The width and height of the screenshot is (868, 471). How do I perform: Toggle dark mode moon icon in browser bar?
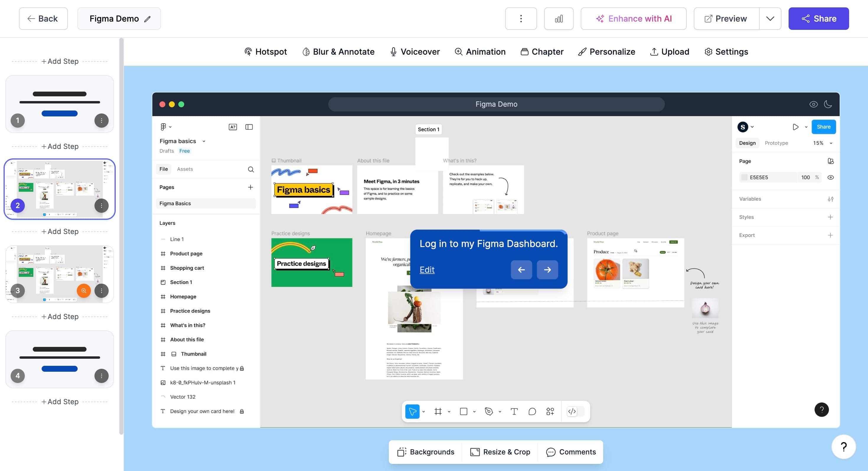(828, 104)
